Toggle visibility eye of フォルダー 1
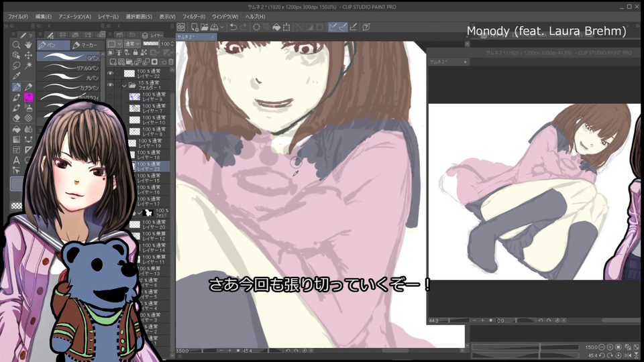This screenshot has width=644, height=362. point(110,85)
